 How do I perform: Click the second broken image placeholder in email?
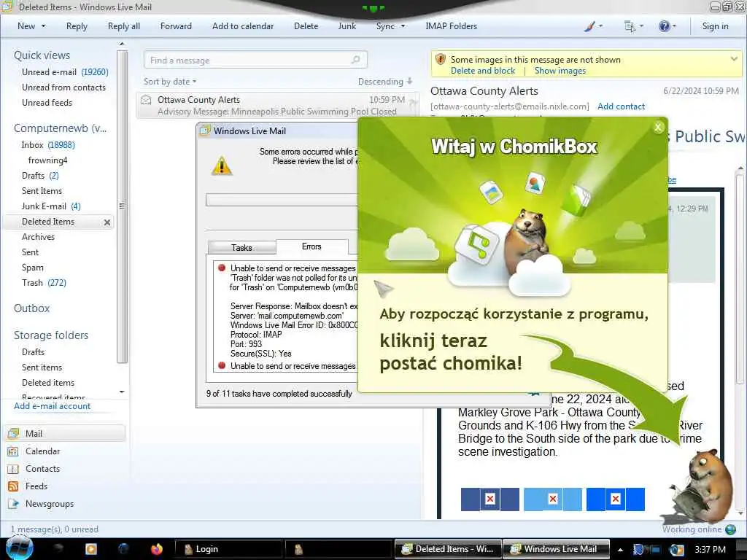[x=553, y=499]
